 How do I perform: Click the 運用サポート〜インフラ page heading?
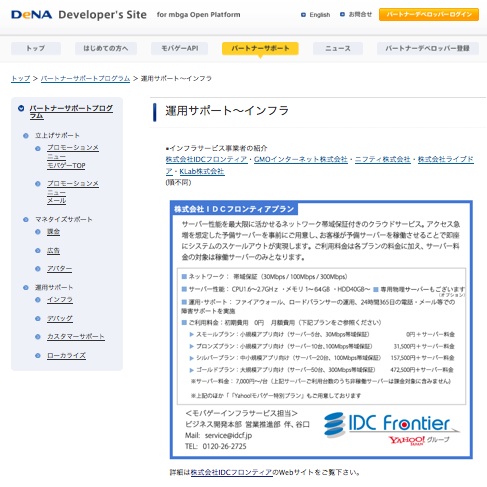[227, 111]
